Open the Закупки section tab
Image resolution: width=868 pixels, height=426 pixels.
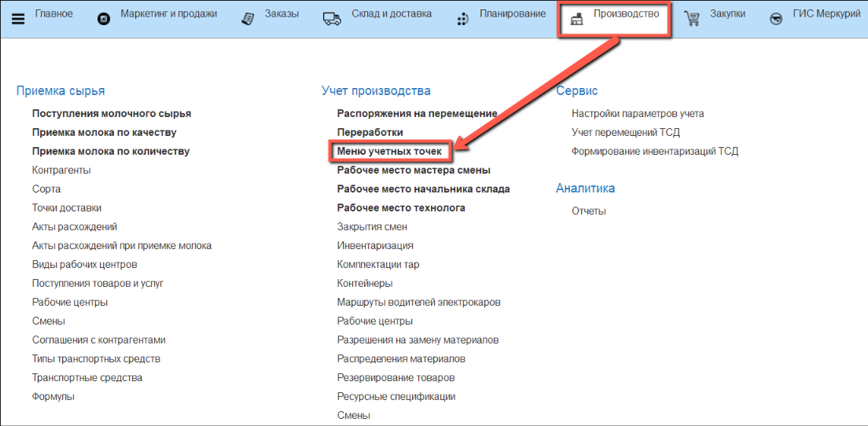pos(727,14)
